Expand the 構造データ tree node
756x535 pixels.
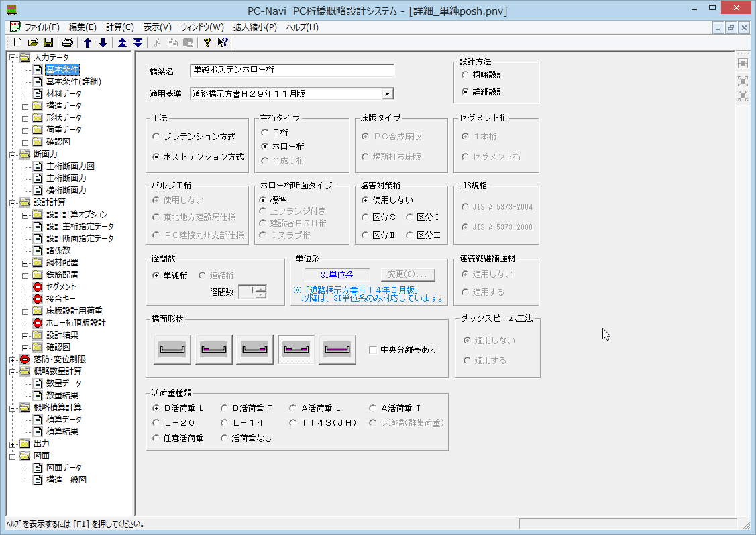pyautogui.click(x=25, y=106)
